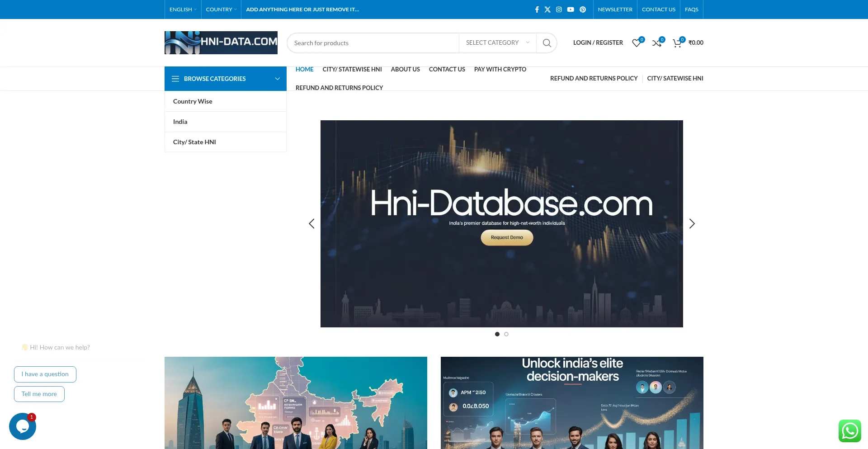
Task: Open the Facebook social icon
Action: [537, 9]
